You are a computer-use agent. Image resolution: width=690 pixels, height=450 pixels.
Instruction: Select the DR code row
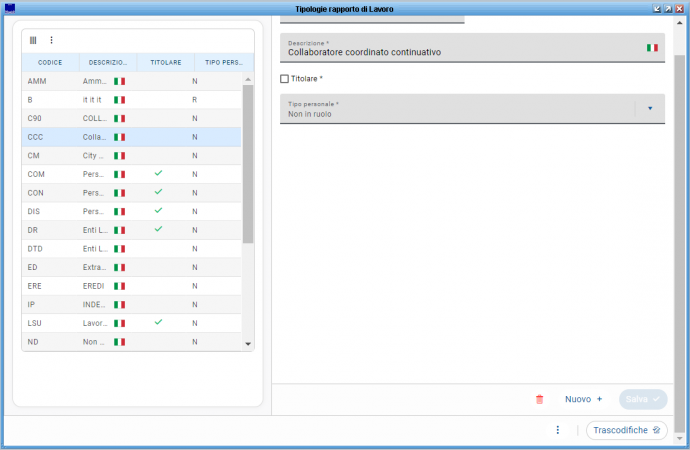tap(132, 230)
